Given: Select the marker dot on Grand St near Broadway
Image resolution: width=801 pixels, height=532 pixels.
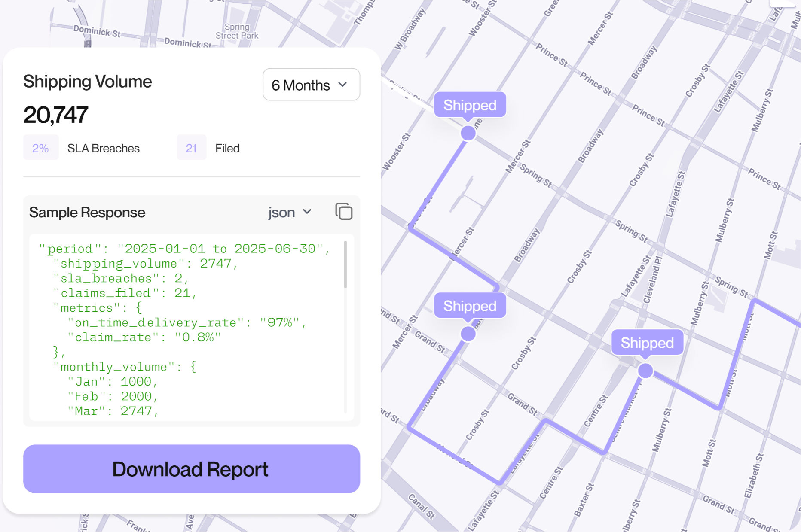Looking at the screenshot, I should point(468,334).
